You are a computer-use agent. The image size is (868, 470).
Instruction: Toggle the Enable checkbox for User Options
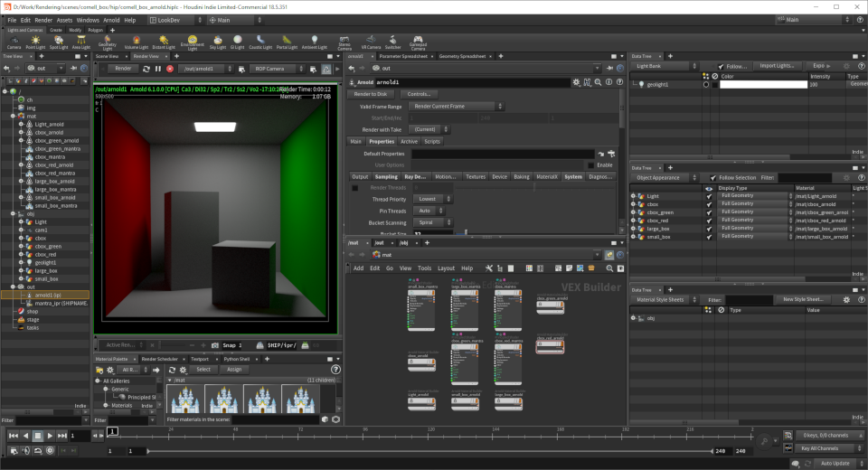590,165
